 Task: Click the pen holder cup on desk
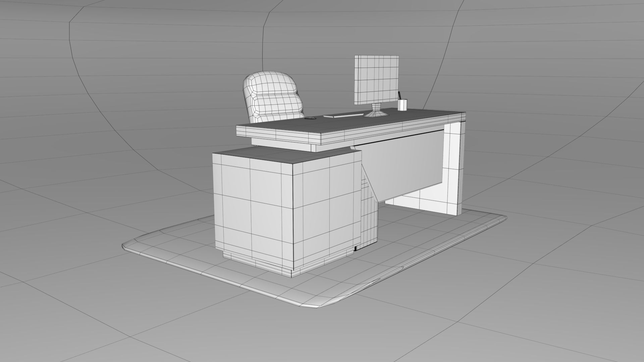pos(402,104)
